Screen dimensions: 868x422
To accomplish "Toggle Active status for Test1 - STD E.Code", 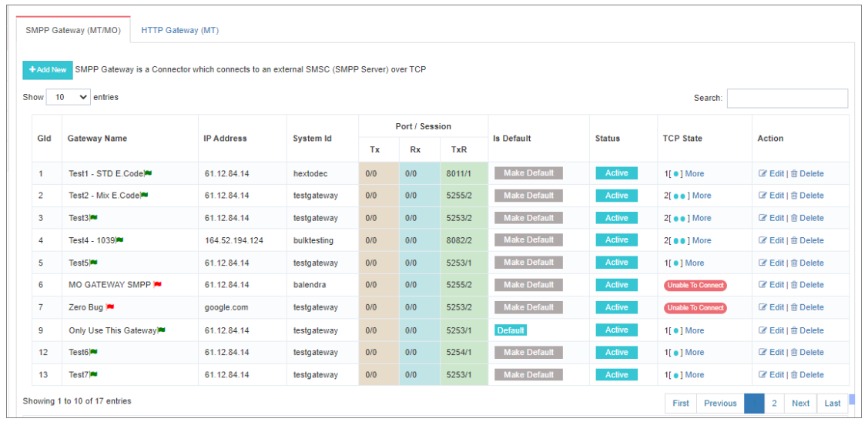I will tap(617, 172).
